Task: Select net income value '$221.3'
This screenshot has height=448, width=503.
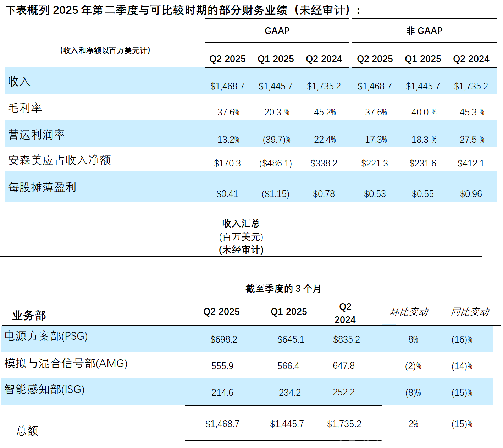Action: [375, 163]
